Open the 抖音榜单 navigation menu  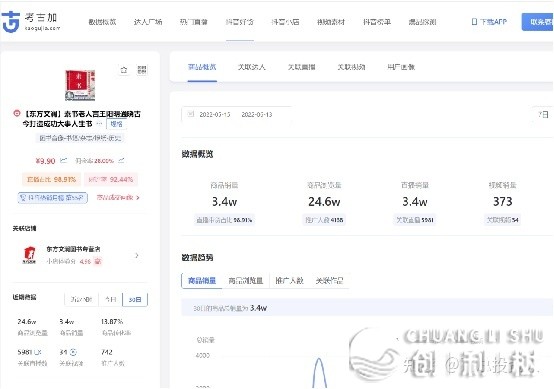pyautogui.click(x=377, y=22)
